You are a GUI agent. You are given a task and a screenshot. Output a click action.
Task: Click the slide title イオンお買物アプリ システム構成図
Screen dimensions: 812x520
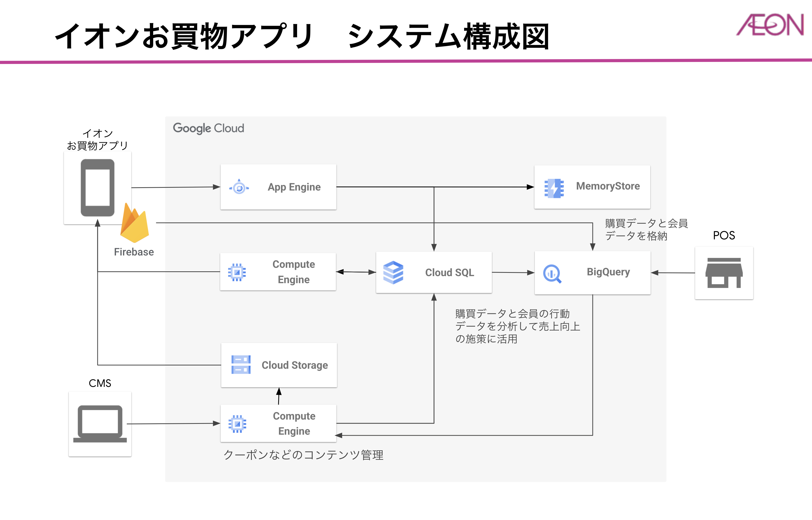(x=302, y=36)
